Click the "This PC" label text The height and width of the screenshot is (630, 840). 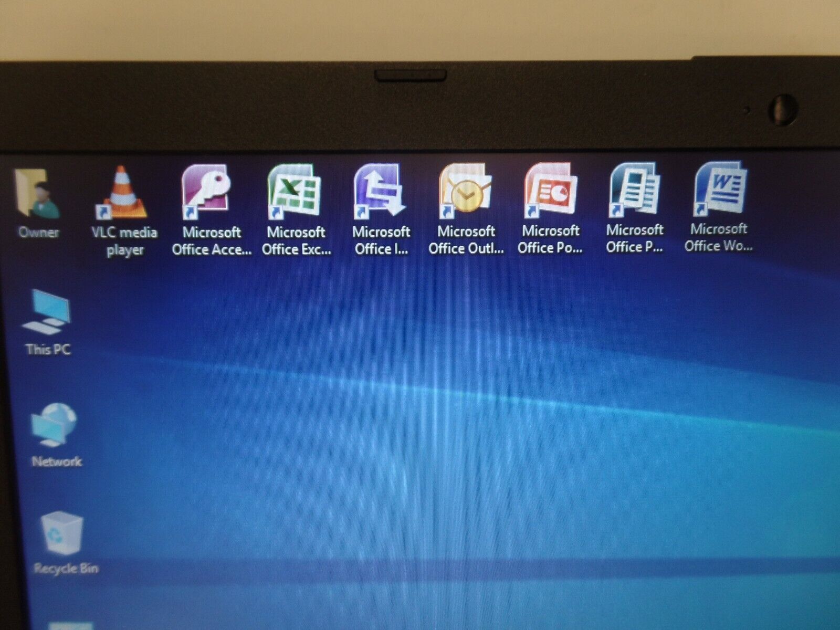(x=48, y=349)
